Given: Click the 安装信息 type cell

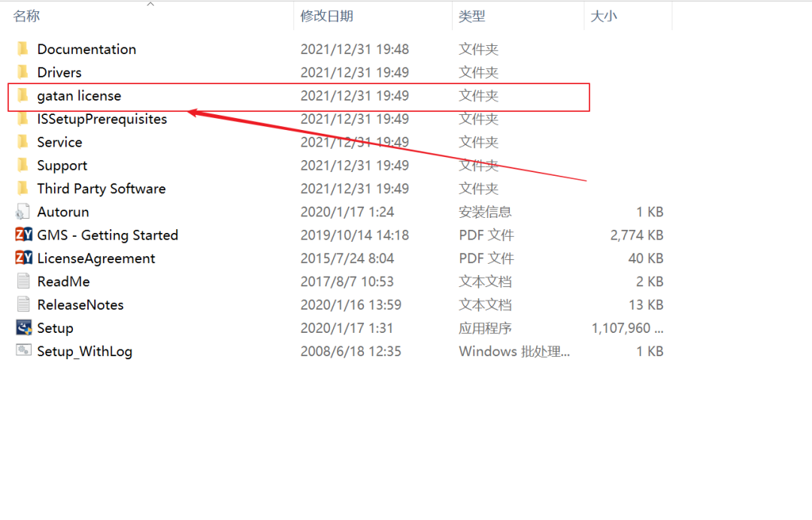Looking at the screenshot, I should click(x=485, y=212).
